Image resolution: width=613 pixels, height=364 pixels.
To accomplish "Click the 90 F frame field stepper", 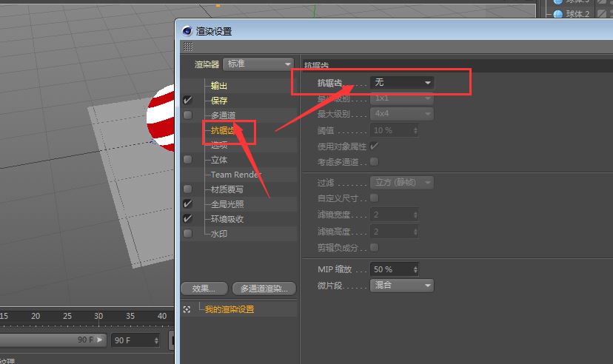I will 156,340.
